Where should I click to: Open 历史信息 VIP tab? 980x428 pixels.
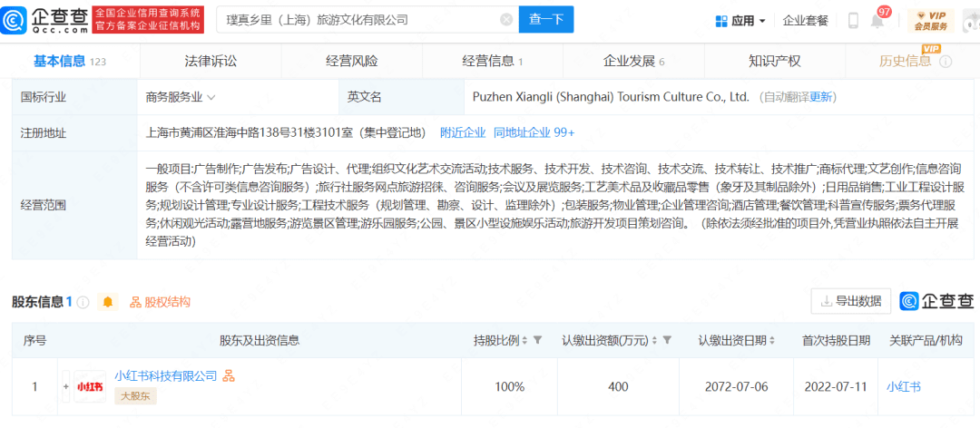pos(905,62)
